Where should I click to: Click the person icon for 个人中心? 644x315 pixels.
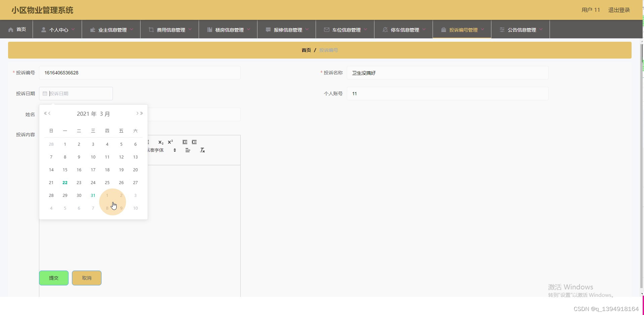pos(44,30)
